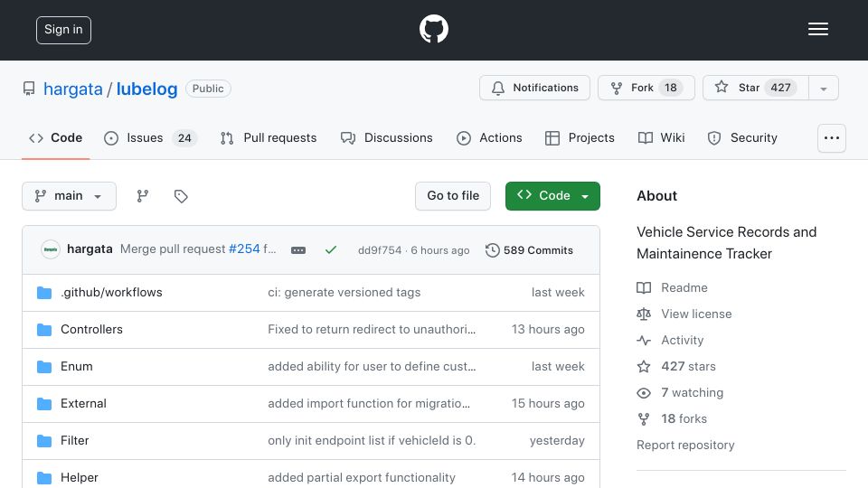Viewport: 868px width, 488px height.
Task: Open commit 'ci: generate versioned tags'
Action: point(344,292)
